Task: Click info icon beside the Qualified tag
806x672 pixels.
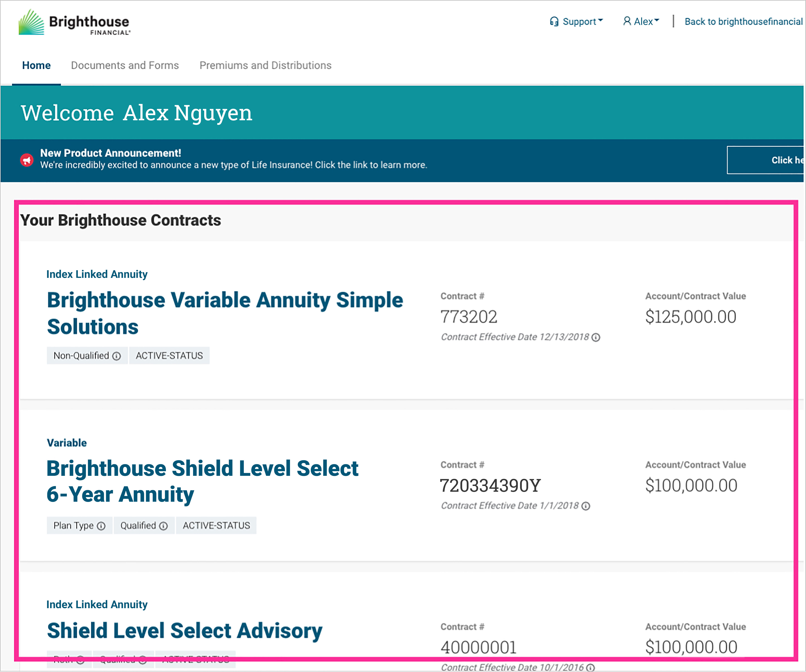Action: (x=164, y=526)
